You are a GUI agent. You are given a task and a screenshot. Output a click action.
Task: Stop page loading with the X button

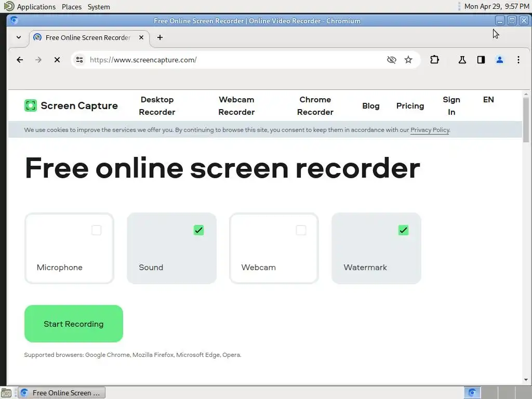(57, 60)
